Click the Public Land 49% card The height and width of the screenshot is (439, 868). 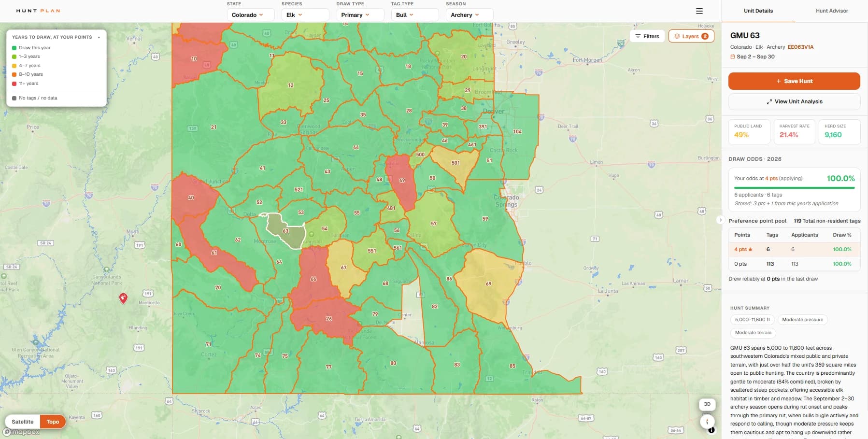749,132
